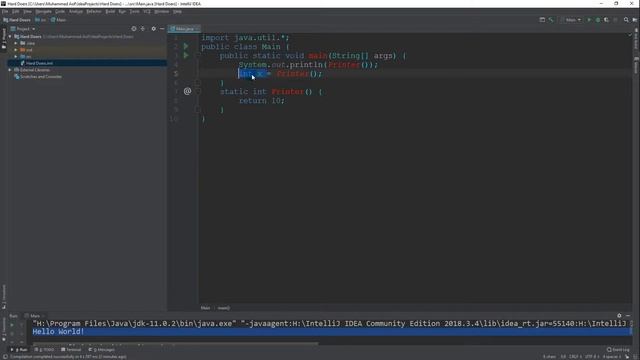Image resolution: width=640 pixels, height=360 pixels.
Task: Click the green Run button in toolbar
Action: pyautogui.click(x=589, y=20)
